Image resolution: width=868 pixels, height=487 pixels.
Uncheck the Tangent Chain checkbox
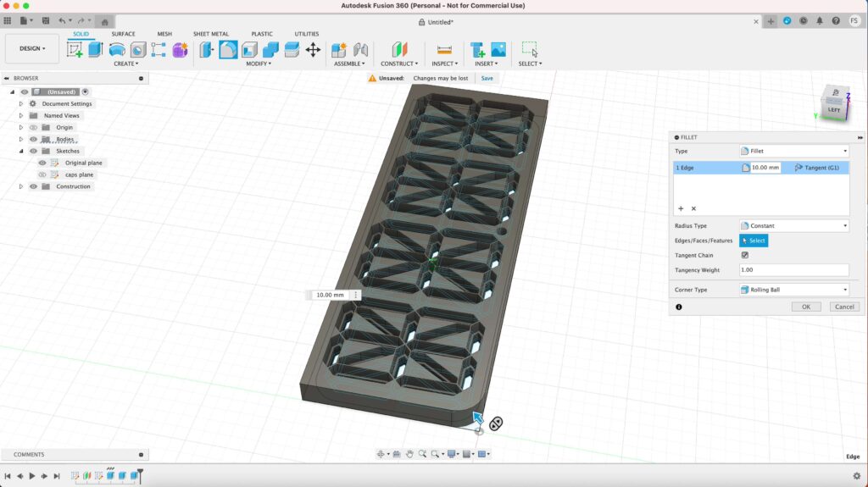tap(744, 255)
